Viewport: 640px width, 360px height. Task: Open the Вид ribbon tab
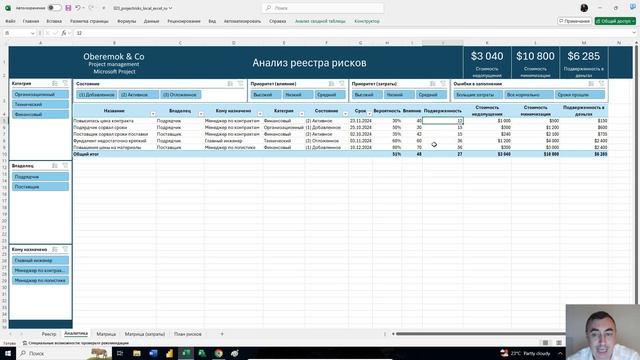[212, 21]
